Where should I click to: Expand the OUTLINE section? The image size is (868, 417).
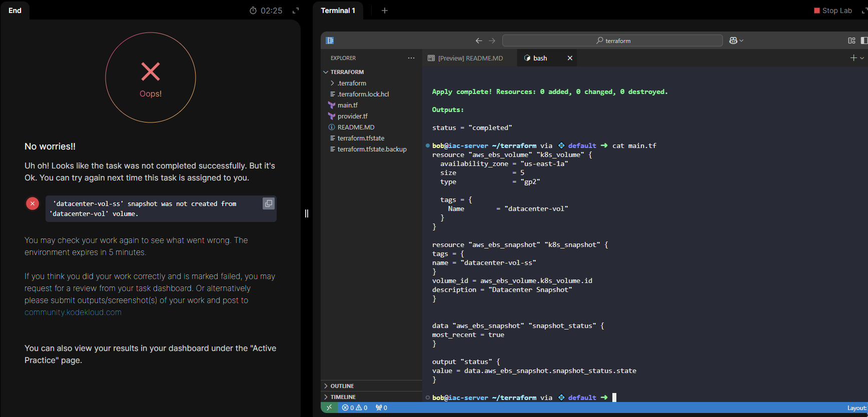(x=342, y=386)
